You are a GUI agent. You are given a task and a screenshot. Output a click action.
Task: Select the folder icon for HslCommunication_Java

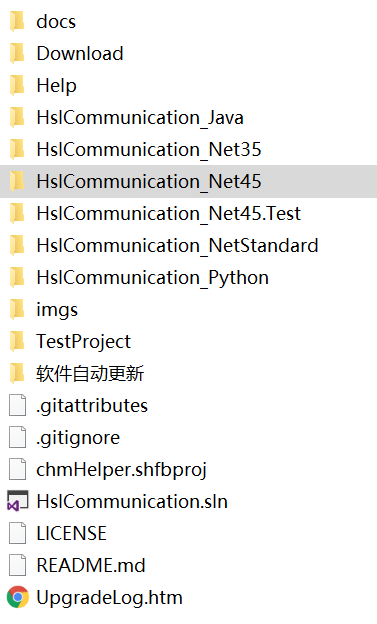pyautogui.click(x=17, y=117)
